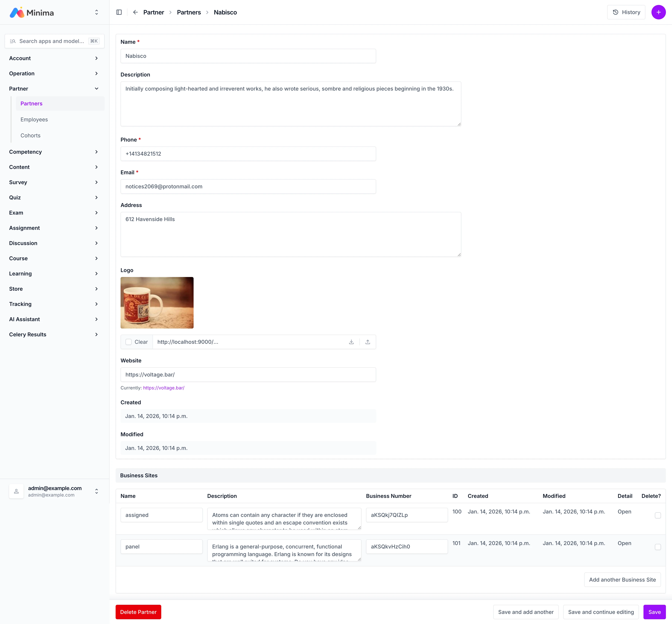Check Delete box for 'panel' site
Image resolution: width=672 pixels, height=624 pixels.
658,547
